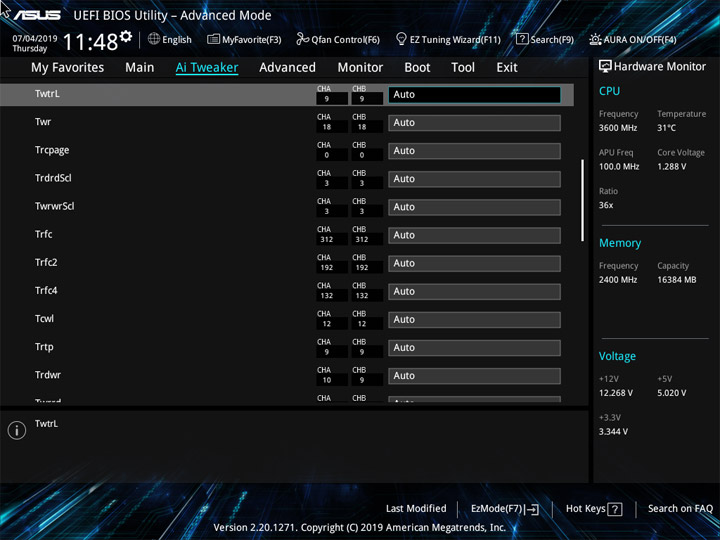Select the TwtrL setting label
Screen dimensions: 720x540
(47, 94)
